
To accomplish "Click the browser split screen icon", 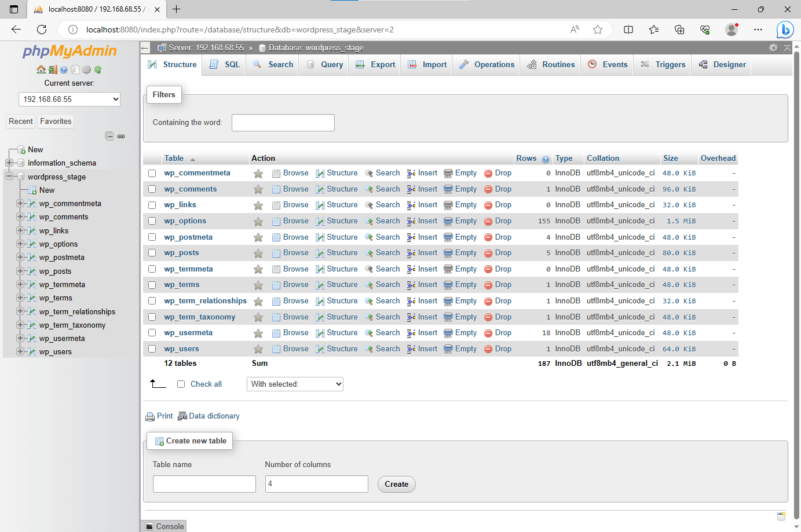I will click(628, 30).
